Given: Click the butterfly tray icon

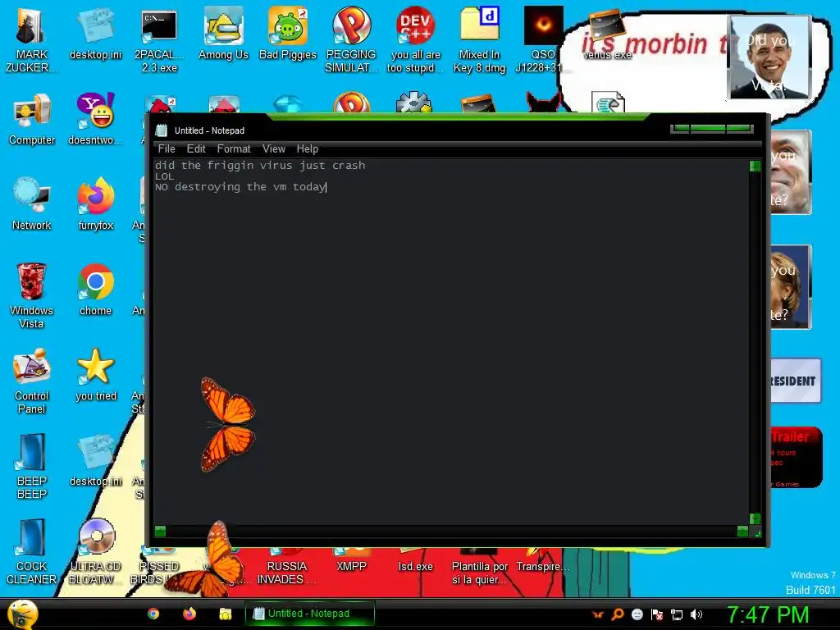Looking at the screenshot, I should (x=598, y=614).
